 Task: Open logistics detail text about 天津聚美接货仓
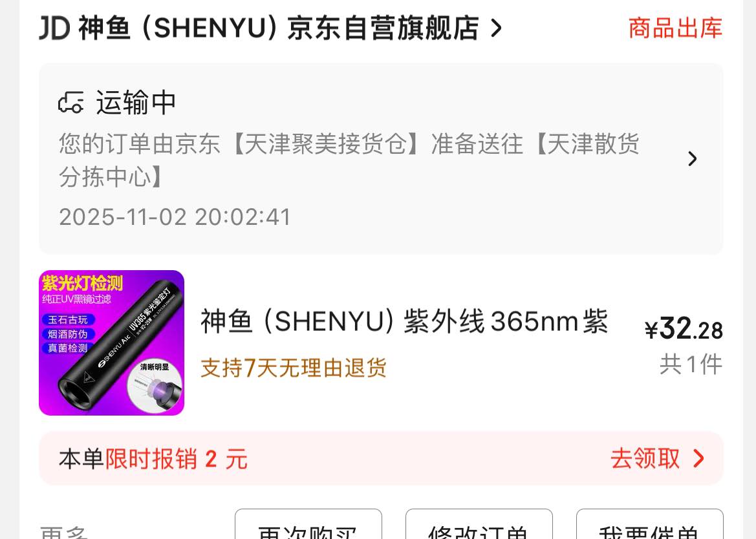(349, 160)
